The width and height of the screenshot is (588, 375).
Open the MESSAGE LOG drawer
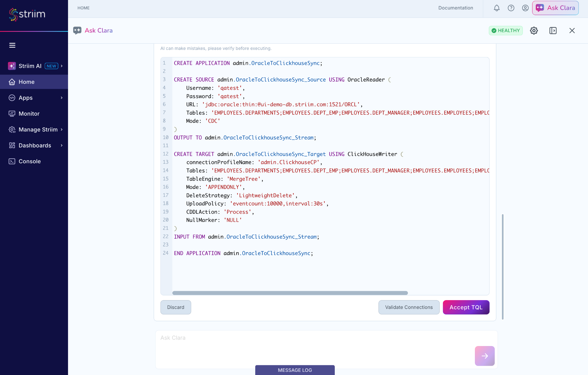pyautogui.click(x=295, y=370)
